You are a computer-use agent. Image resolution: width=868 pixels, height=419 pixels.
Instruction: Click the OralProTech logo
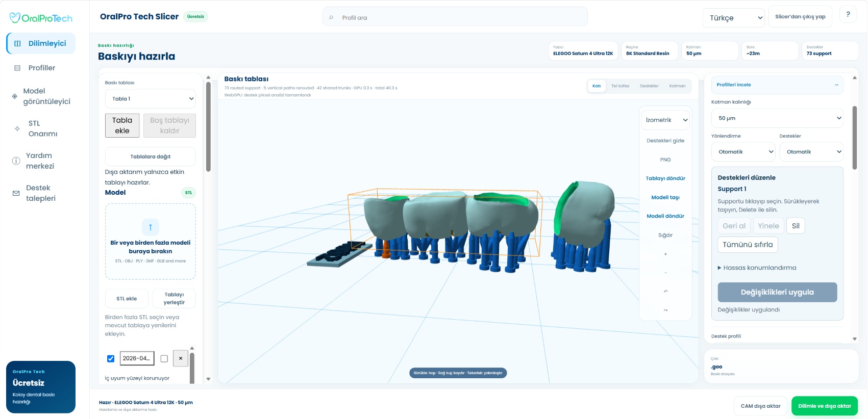point(41,18)
